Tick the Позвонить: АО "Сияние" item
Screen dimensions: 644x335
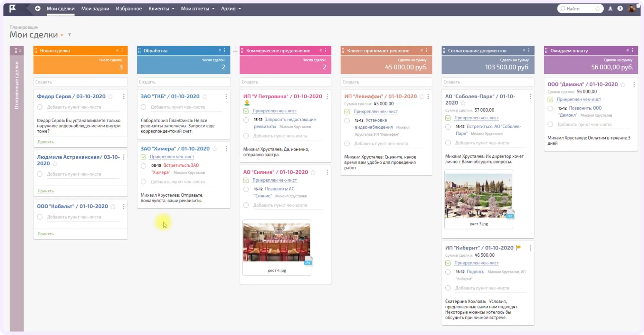click(x=246, y=189)
